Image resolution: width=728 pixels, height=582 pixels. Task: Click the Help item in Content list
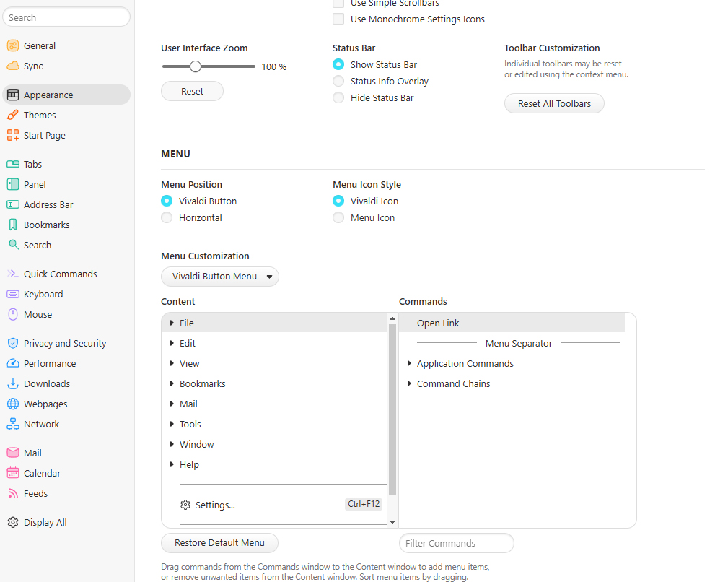tap(189, 464)
